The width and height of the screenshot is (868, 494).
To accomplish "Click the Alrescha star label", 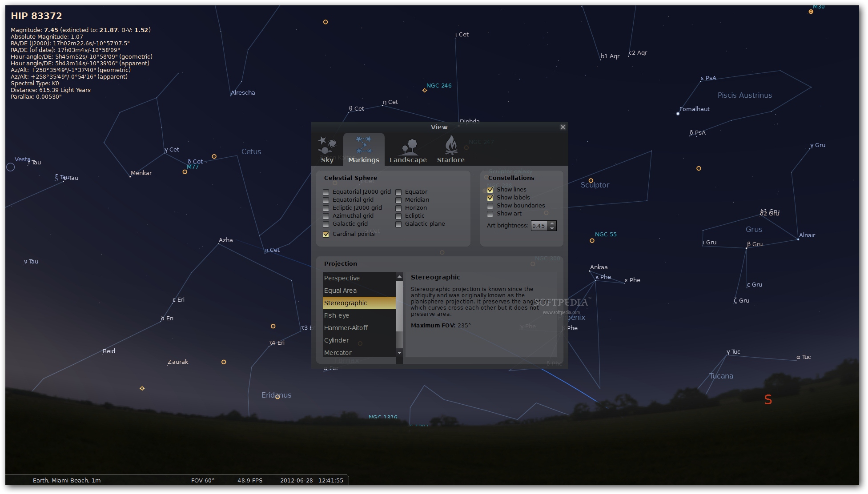I will coord(243,93).
